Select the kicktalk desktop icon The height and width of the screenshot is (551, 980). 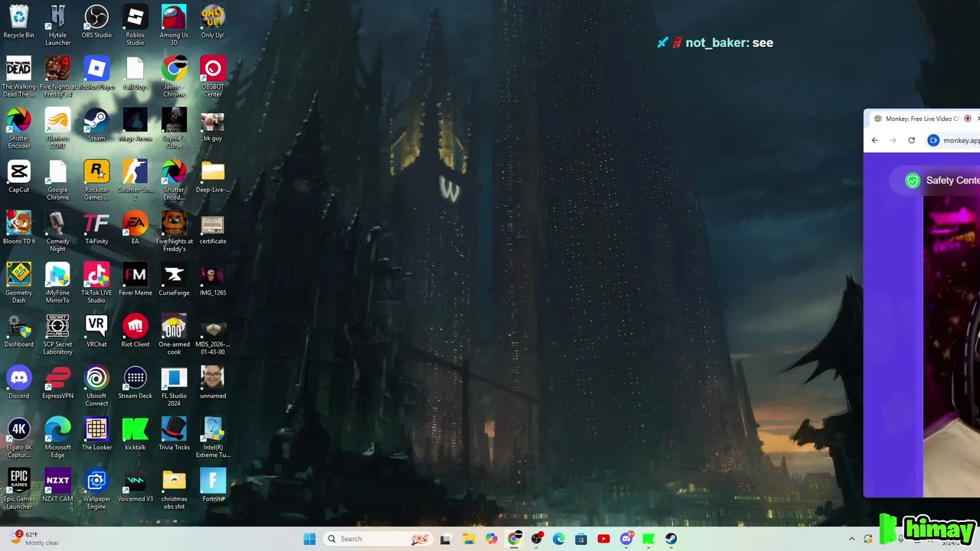pyautogui.click(x=136, y=433)
